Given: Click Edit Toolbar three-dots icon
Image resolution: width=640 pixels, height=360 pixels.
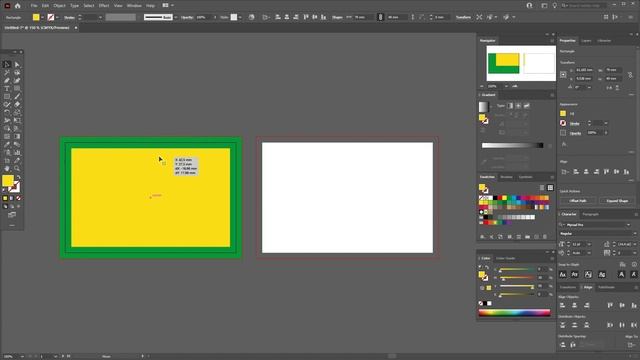Looking at the screenshot, I should click(12, 225).
